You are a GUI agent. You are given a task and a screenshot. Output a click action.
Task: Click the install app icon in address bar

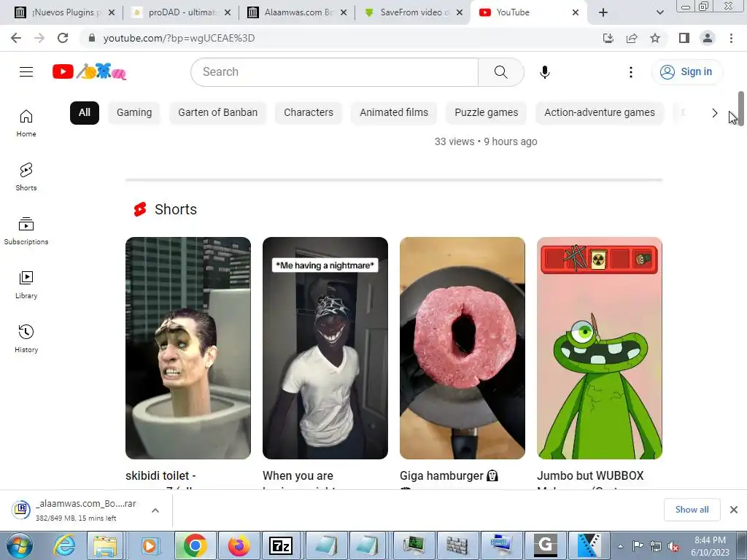(608, 38)
